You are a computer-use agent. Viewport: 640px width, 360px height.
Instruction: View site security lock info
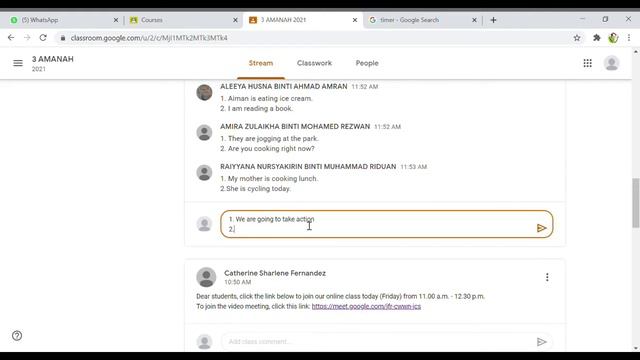[62, 38]
